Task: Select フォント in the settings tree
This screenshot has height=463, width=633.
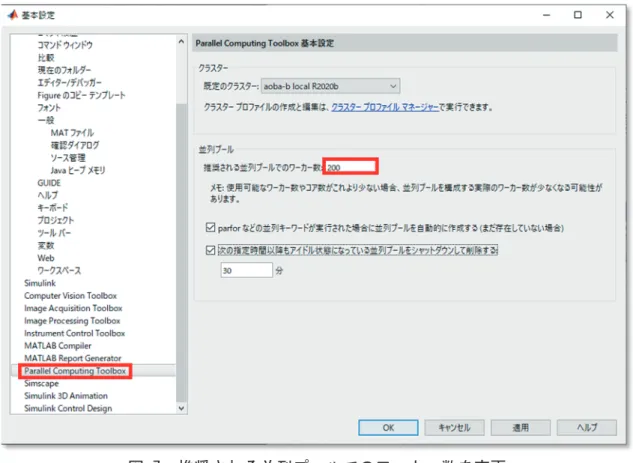Action: click(49, 107)
